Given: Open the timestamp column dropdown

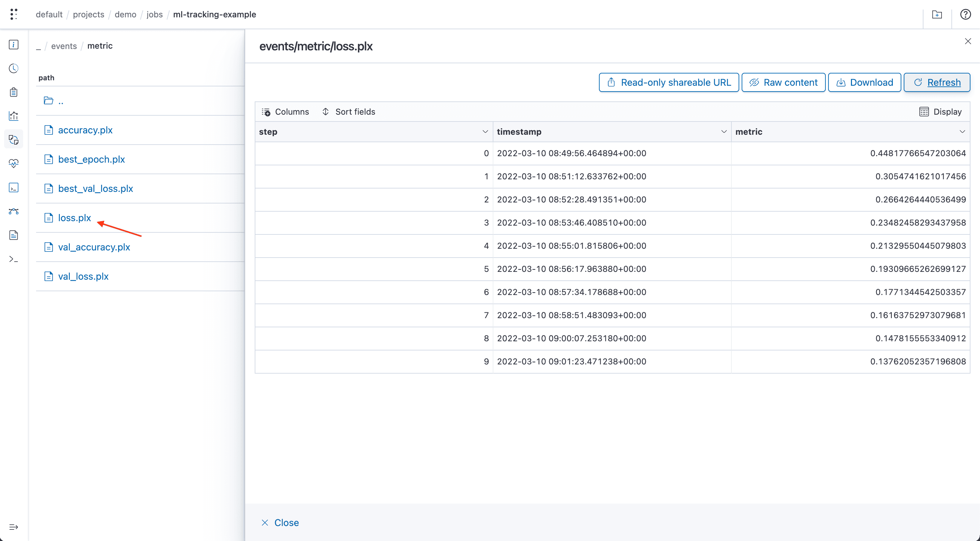Looking at the screenshot, I should (723, 132).
